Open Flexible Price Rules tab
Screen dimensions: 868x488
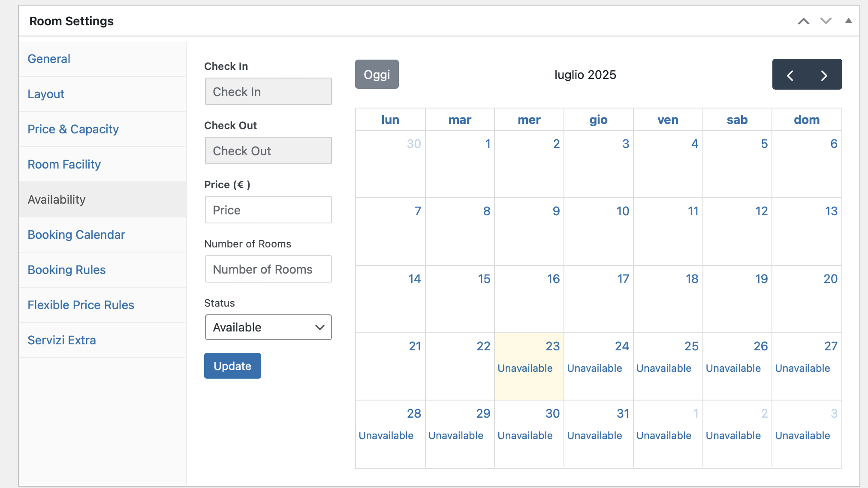102,305
